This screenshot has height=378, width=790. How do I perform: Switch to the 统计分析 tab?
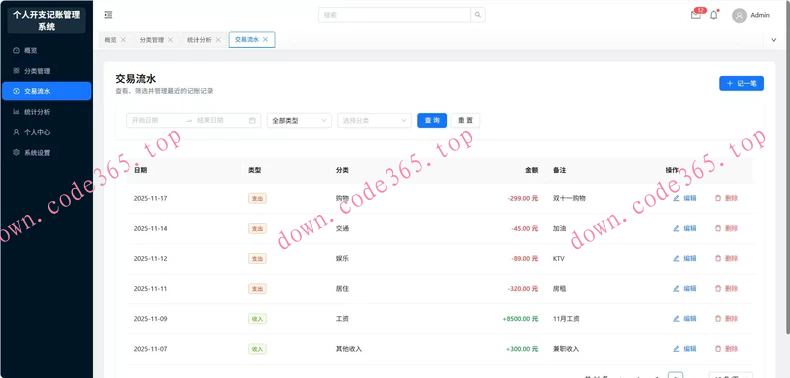click(199, 40)
